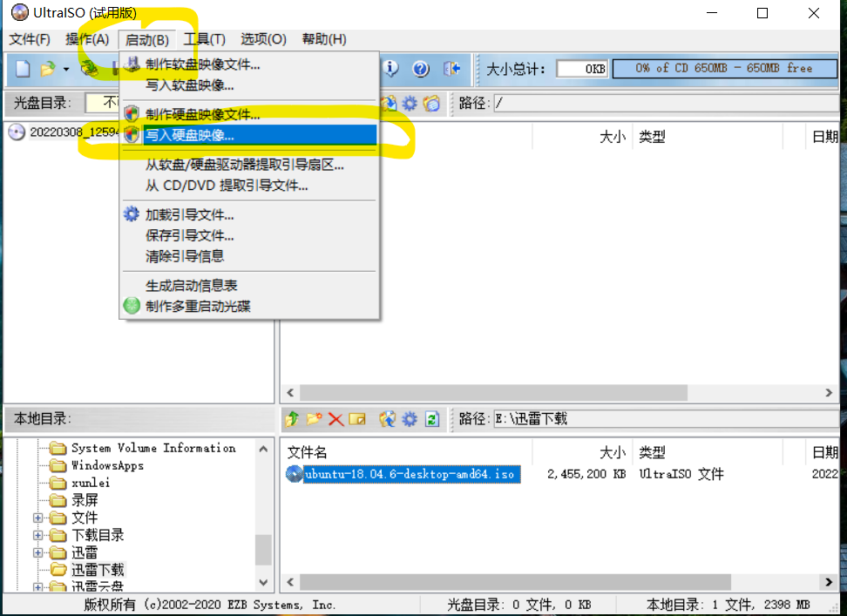The width and height of the screenshot is (847, 616).
Task: Click the New file icon in toolbar
Action: (23, 69)
